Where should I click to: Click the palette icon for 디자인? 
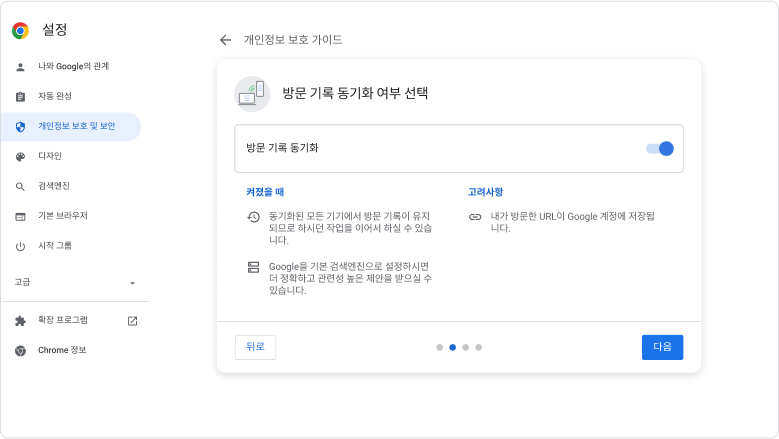(x=20, y=157)
